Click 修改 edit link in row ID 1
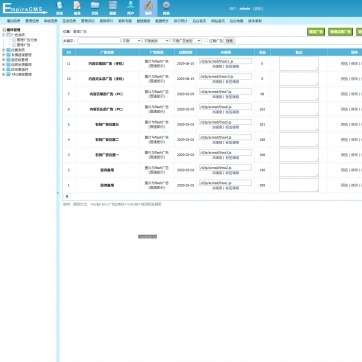362x362 pixels. (354, 185)
